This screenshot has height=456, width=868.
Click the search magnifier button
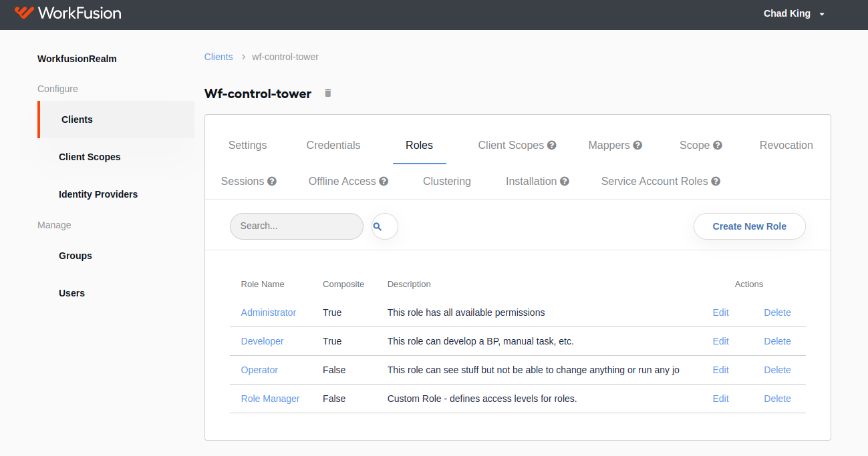pyautogui.click(x=385, y=226)
